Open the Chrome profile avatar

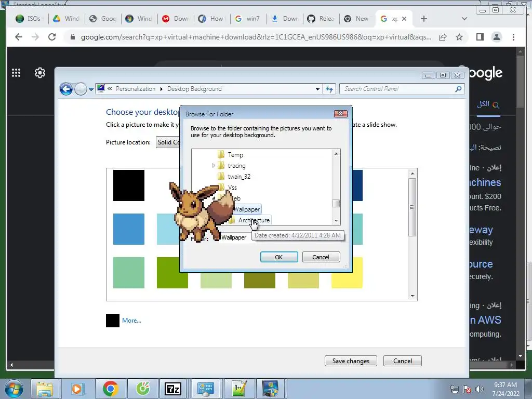click(497, 37)
